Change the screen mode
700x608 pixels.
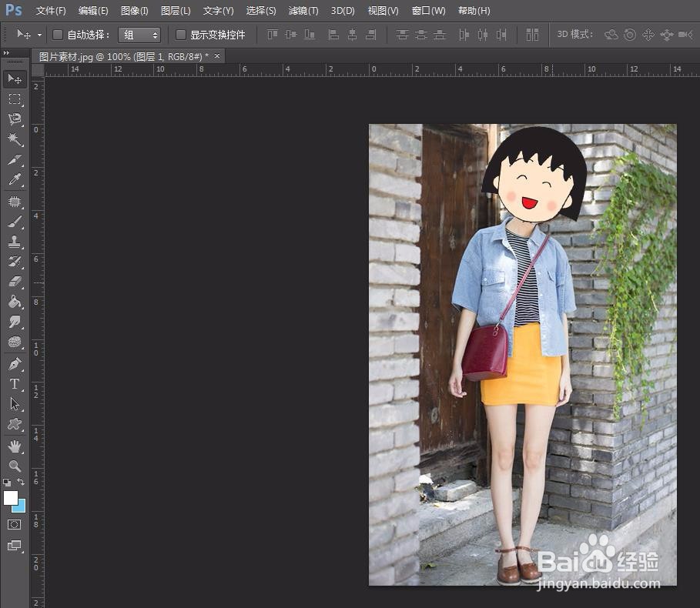[15, 545]
